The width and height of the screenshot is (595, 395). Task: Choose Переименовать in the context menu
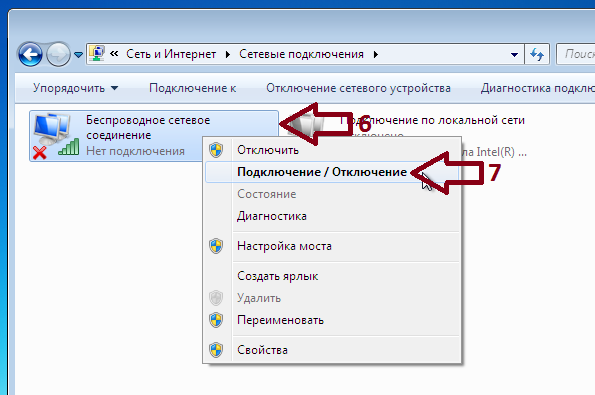[x=332, y=320]
